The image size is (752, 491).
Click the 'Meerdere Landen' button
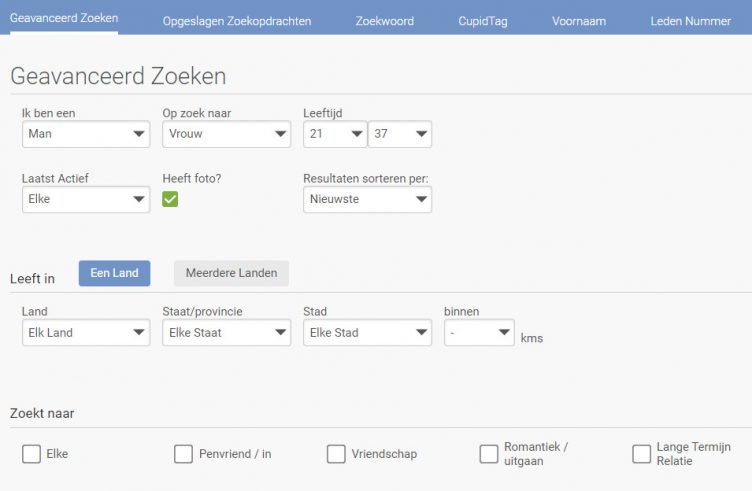(x=231, y=273)
